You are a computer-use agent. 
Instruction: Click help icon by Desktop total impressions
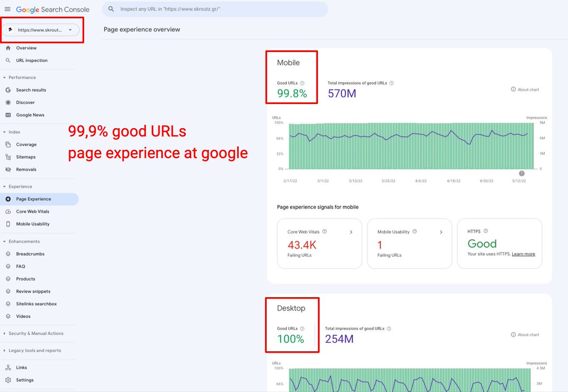click(389, 329)
